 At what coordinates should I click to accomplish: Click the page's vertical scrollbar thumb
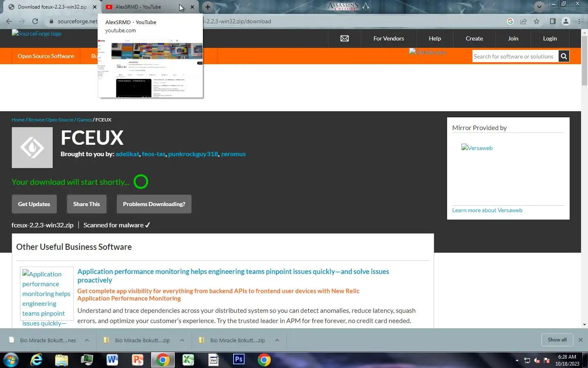(584, 60)
